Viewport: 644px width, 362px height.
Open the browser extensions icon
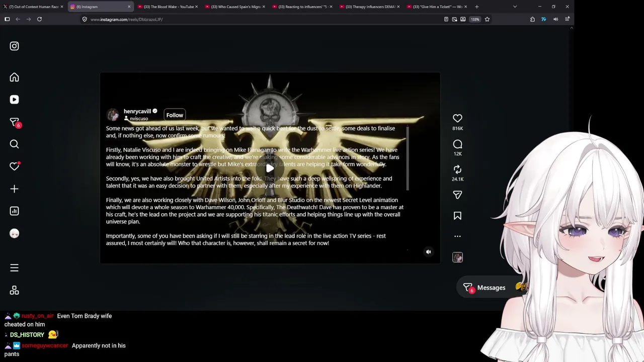532,19
